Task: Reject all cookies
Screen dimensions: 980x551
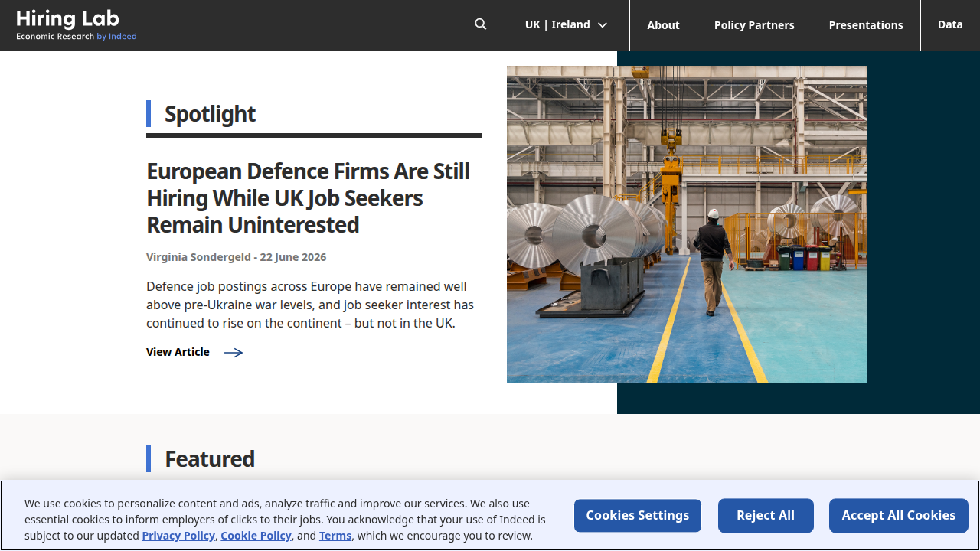Action: (x=766, y=516)
